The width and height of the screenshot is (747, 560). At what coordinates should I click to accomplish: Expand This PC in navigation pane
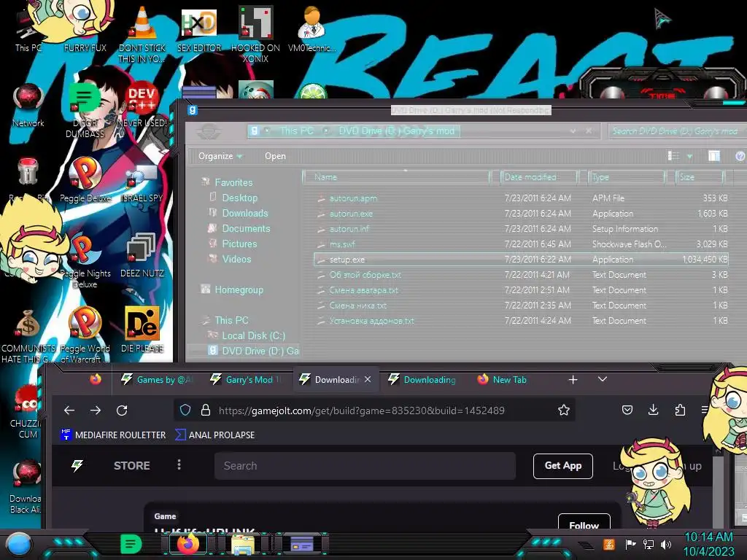coord(206,320)
